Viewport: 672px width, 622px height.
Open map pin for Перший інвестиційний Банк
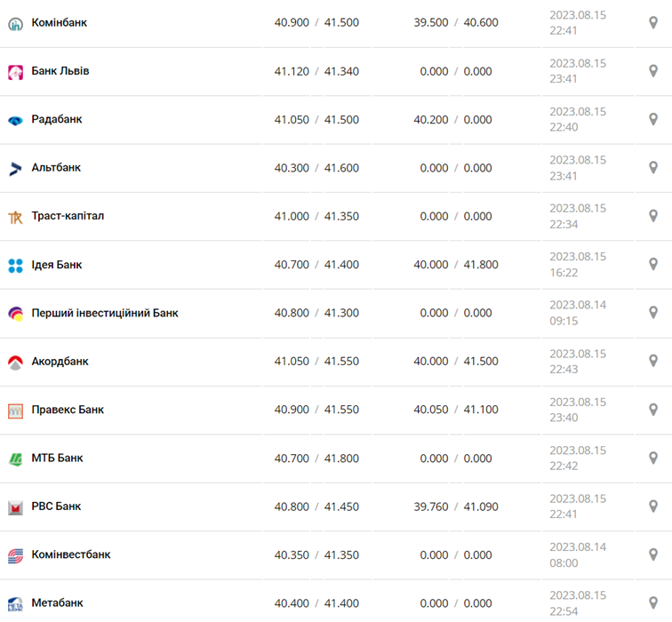click(653, 313)
